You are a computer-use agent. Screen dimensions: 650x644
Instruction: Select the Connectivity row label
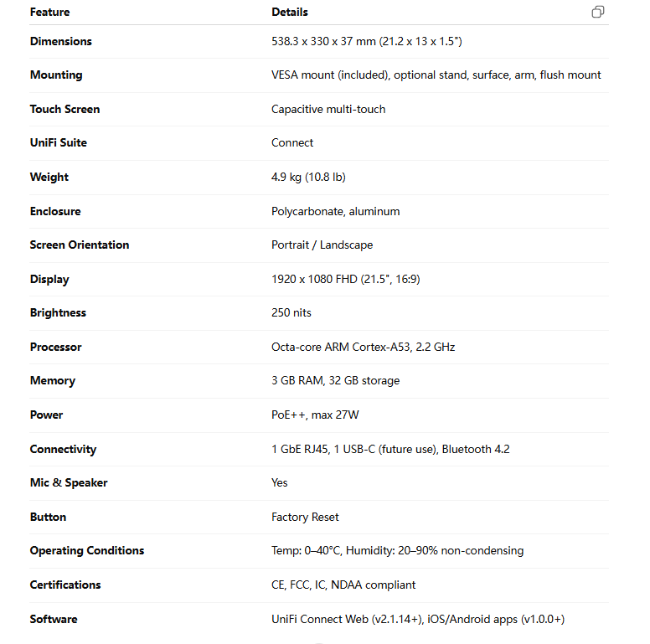[63, 449]
